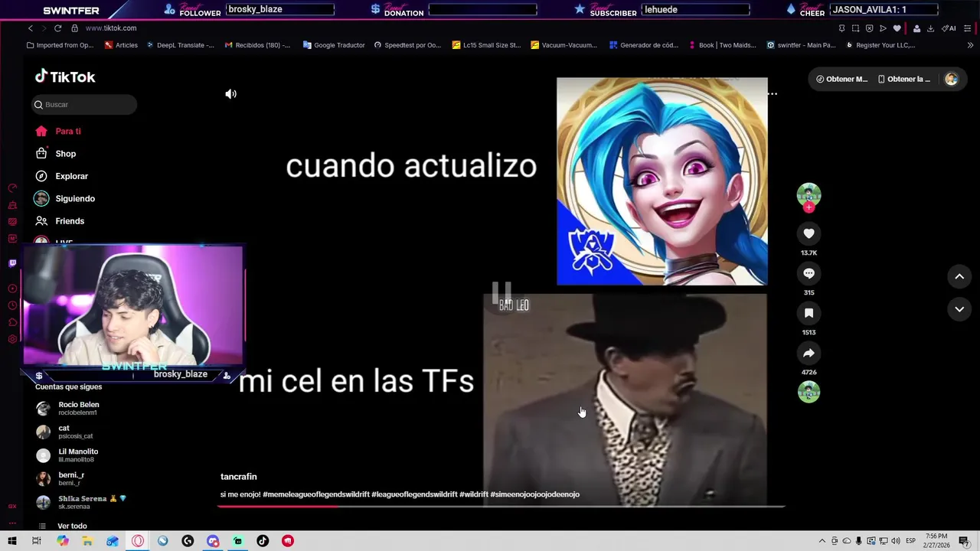
Task: Open the browser pinboard pin icon
Action: tap(841, 28)
